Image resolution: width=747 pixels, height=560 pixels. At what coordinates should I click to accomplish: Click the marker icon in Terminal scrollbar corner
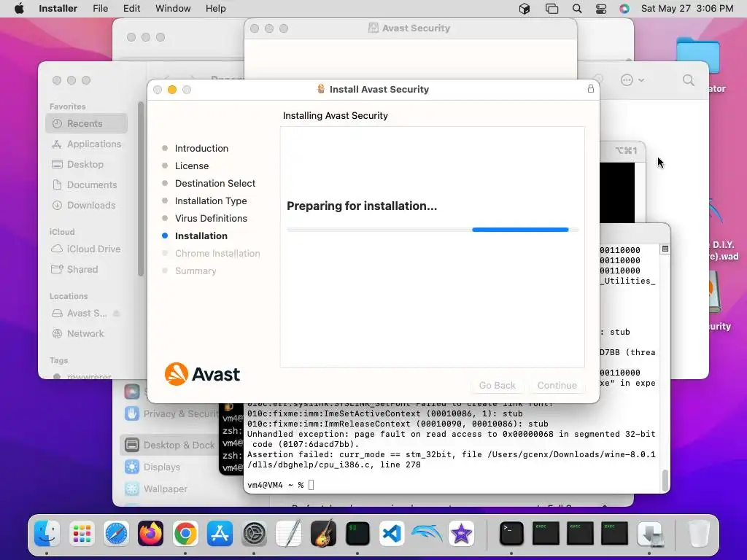(x=665, y=249)
